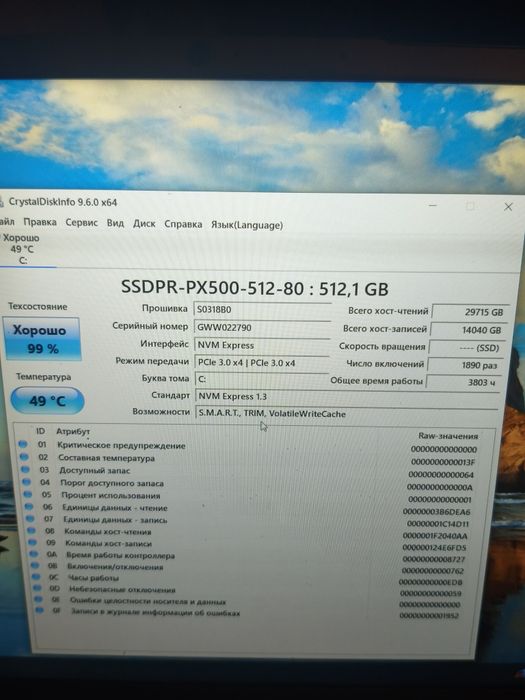Viewport: 525px width, 700px height.
Task: Click the PCIe 3.0 x4 transfer mode field
Action: coord(262,362)
